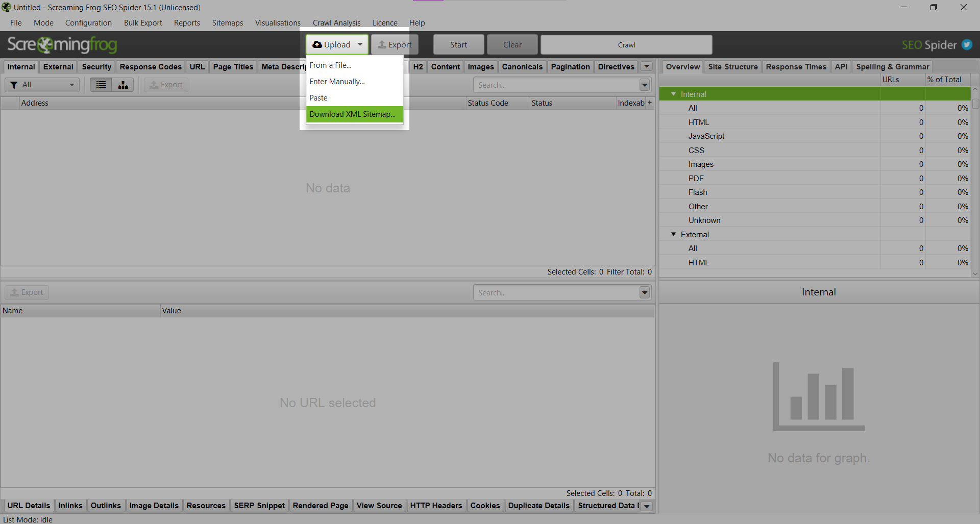980x524 pixels.
Task: Click the Screaming Frog logo
Action: [62, 45]
